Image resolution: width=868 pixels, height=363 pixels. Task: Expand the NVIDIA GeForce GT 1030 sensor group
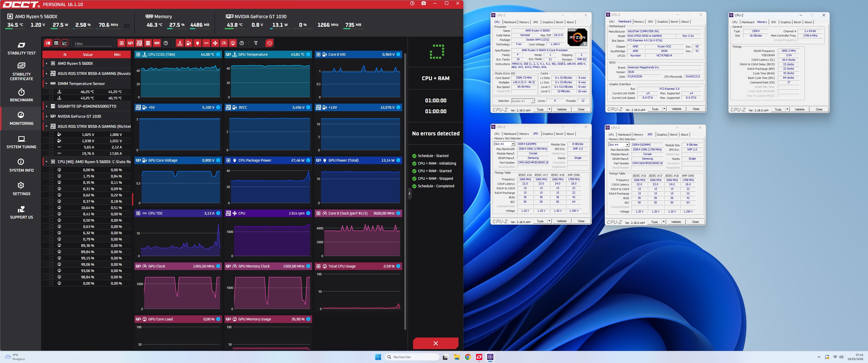(46, 116)
